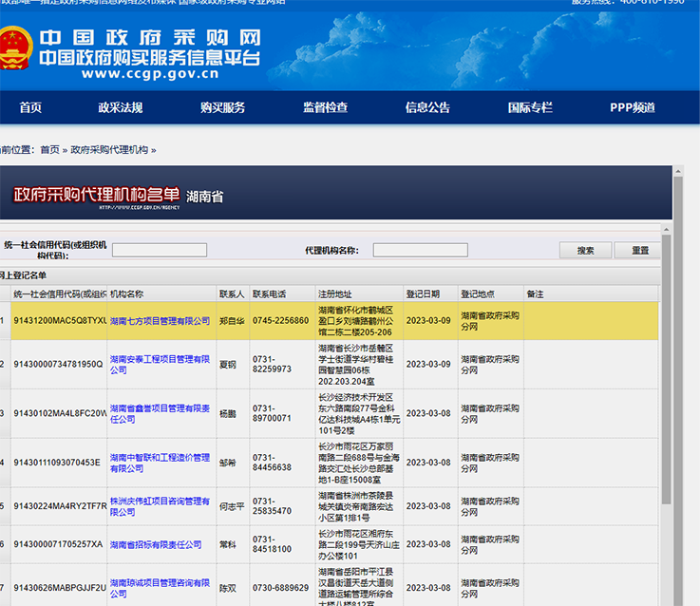Viewport: 700px width, 606px height.
Task: Open the 购买服务 navigation item
Action: tap(222, 107)
